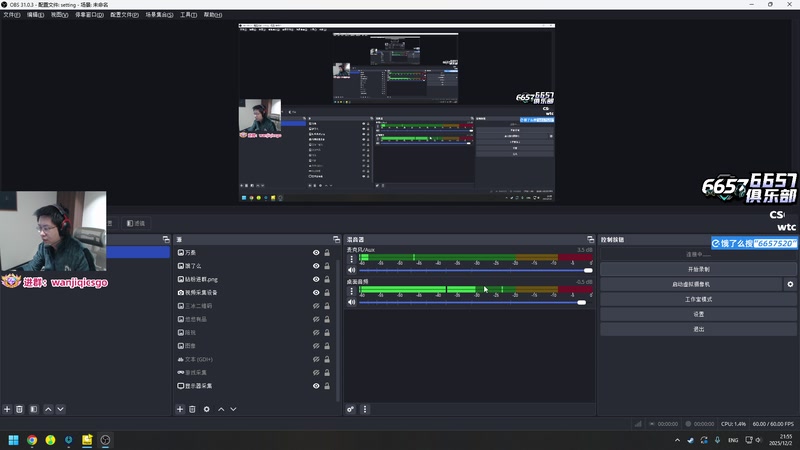The height and width of the screenshot is (450, 800).
Task: Select 图像 source row
Action: [x=253, y=346]
